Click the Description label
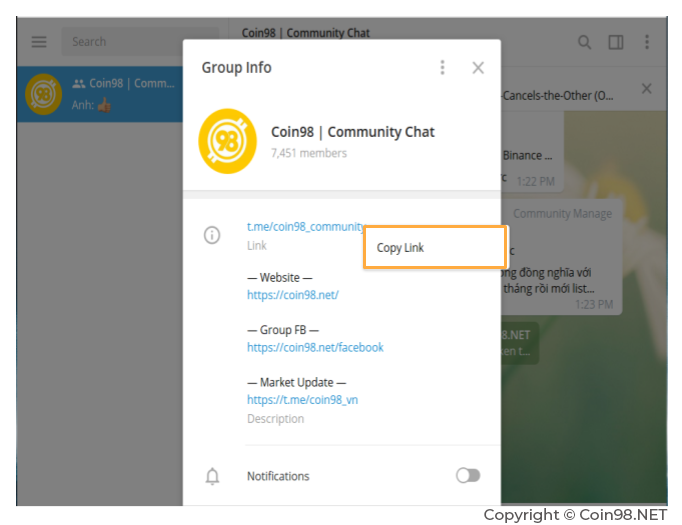Image resolution: width=682 pixels, height=525 pixels. coord(275,419)
